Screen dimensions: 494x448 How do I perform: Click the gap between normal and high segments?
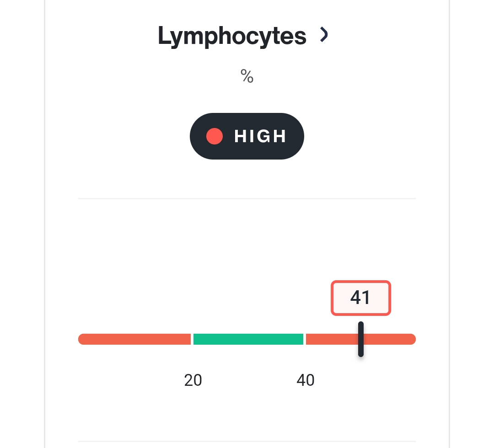coord(305,339)
